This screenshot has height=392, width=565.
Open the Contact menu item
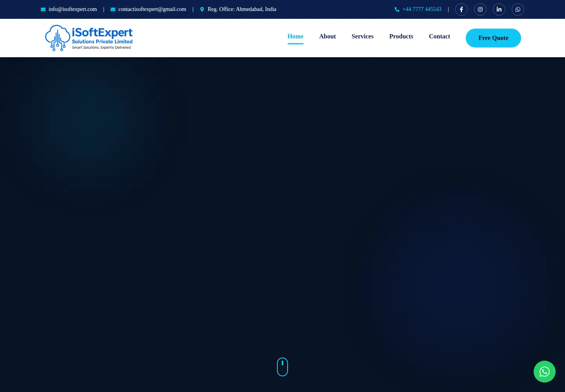coord(439,36)
